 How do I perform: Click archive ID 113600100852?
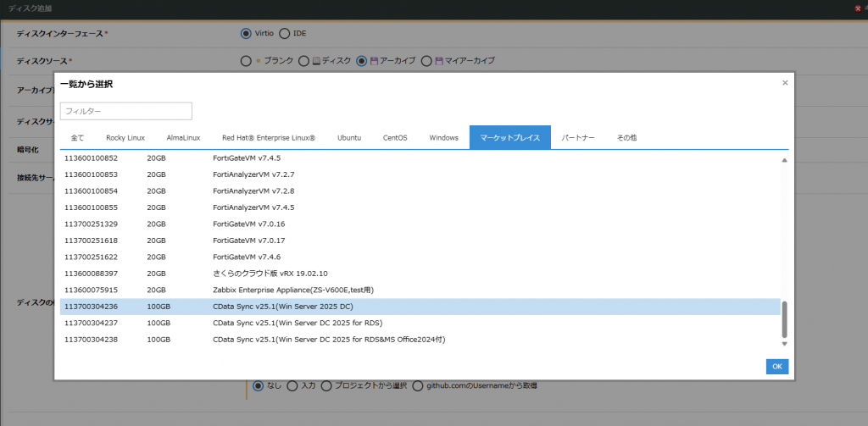pyautogui.click(x=92, y=158)
